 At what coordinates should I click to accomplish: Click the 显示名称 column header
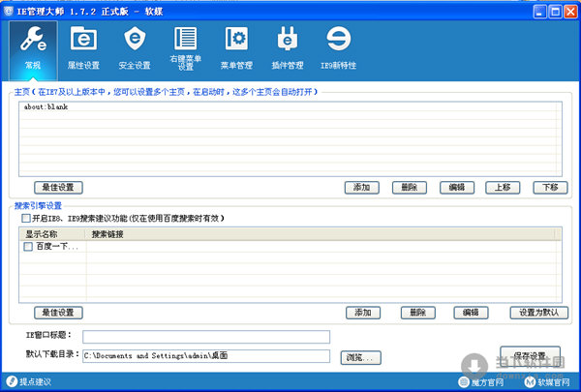coord(52,234)
